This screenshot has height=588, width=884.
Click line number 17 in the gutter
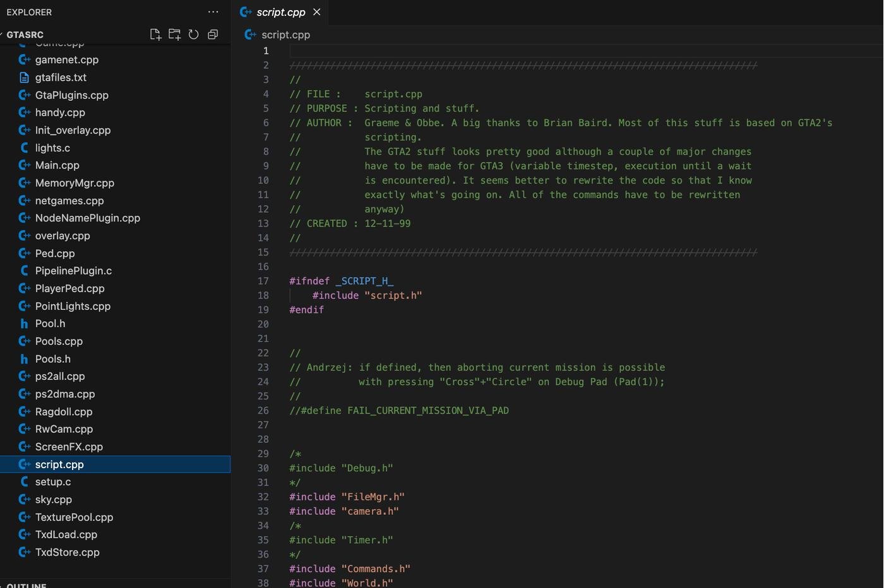263,281
